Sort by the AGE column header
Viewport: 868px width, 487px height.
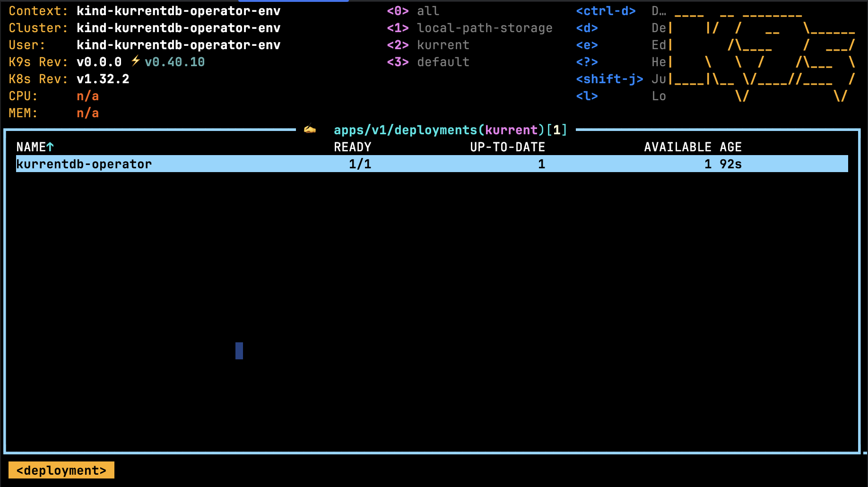point(730,147)
